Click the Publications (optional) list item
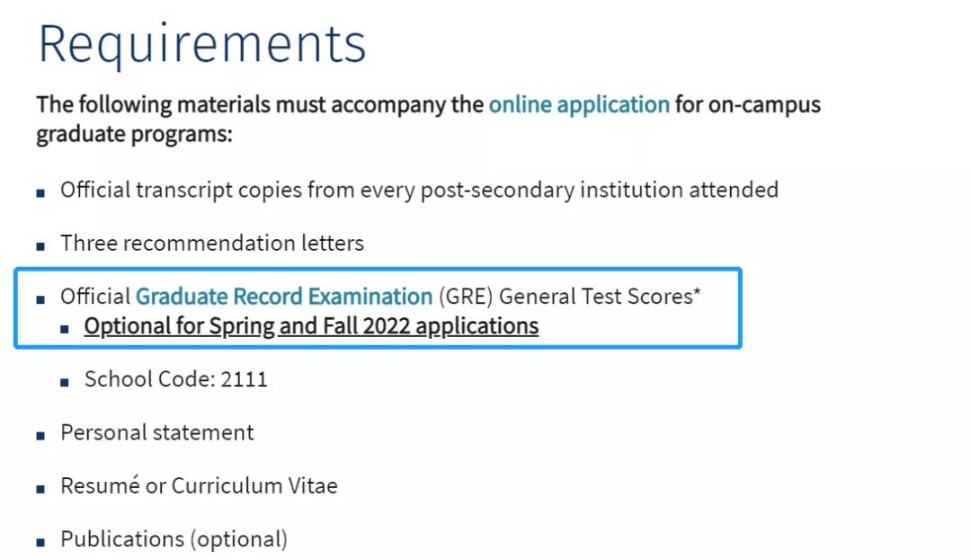Viewport: 971px width, 560px height. point(174,539)
